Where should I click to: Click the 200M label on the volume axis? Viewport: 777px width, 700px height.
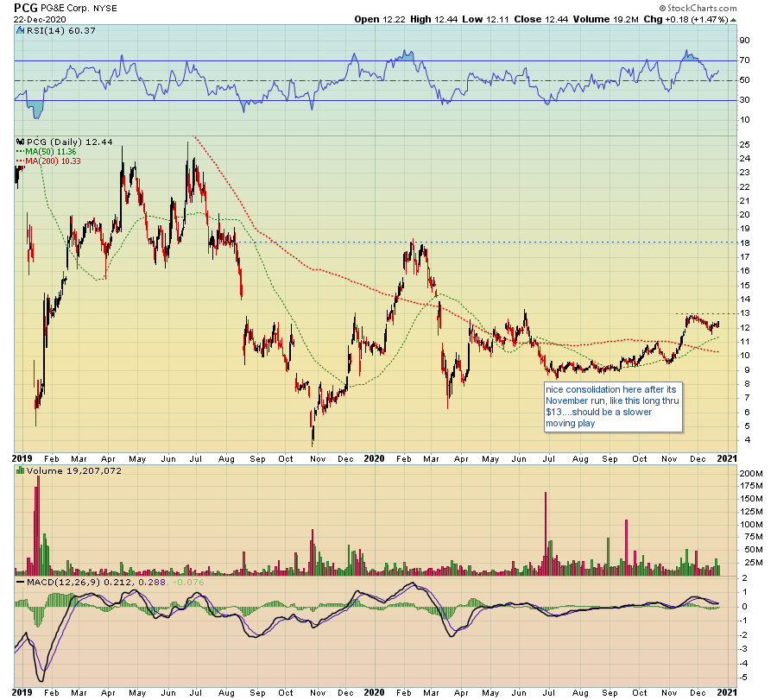751,474
